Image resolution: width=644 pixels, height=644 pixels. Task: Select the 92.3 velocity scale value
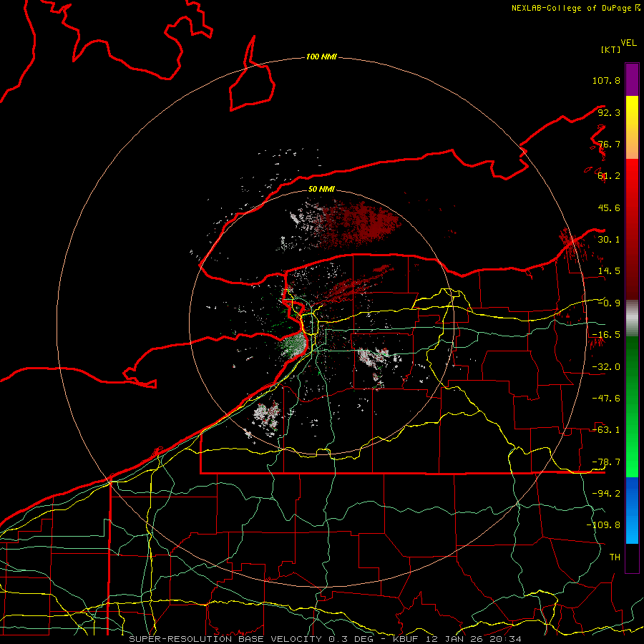point(609,112)
